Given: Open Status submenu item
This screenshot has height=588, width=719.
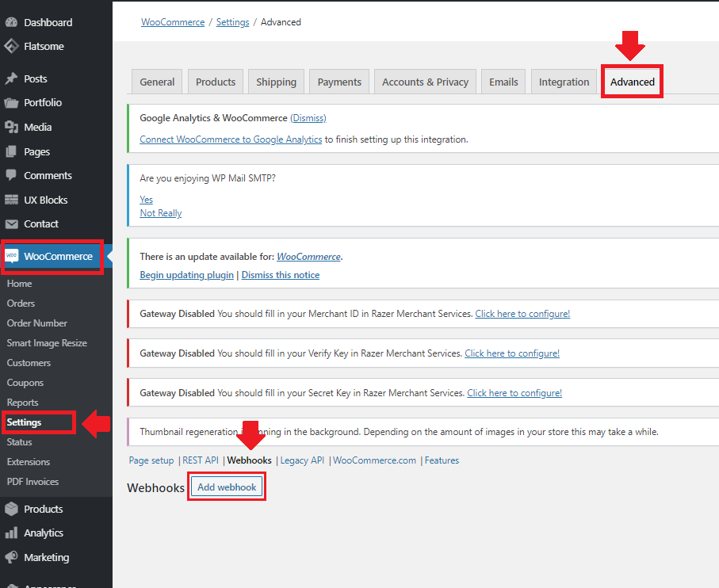Looking at the screenshot, I should click(x=19, y=442).
